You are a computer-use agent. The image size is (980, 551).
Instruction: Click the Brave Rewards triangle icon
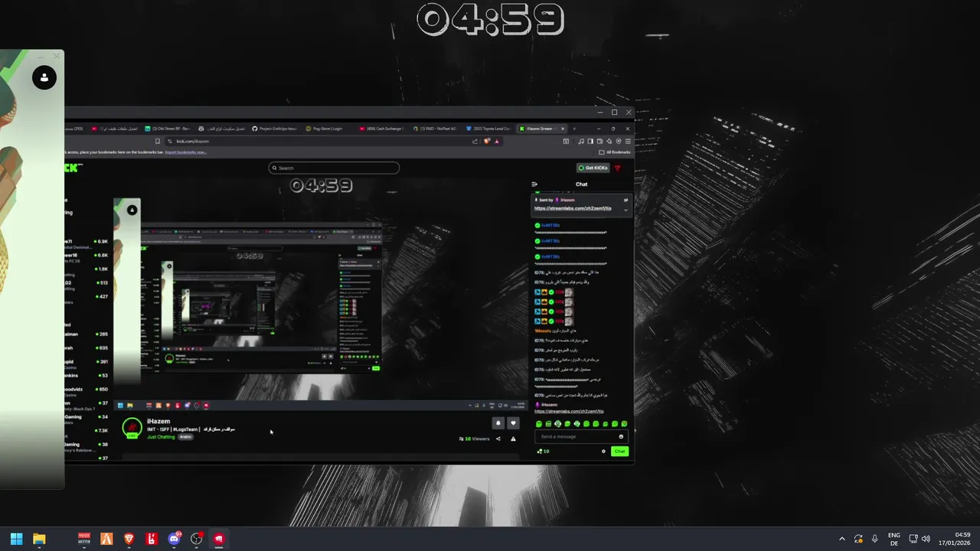(497, 141)
